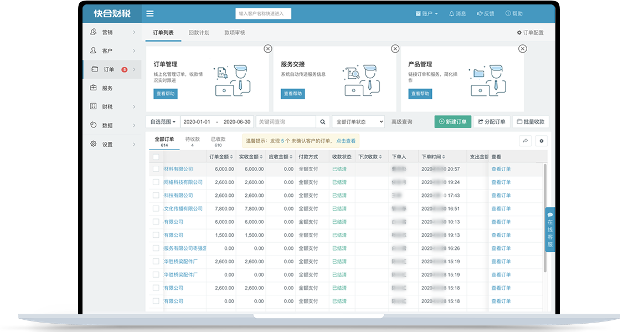Open the 全部订单状态 dropdown
Viewport: 644px width, 332px height.
[358, 122]
